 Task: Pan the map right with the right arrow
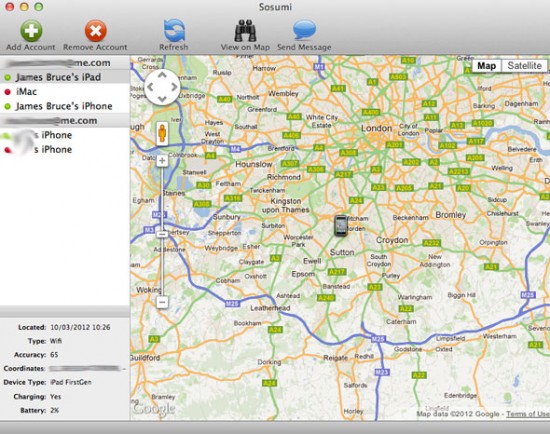(x=174, y=87)
